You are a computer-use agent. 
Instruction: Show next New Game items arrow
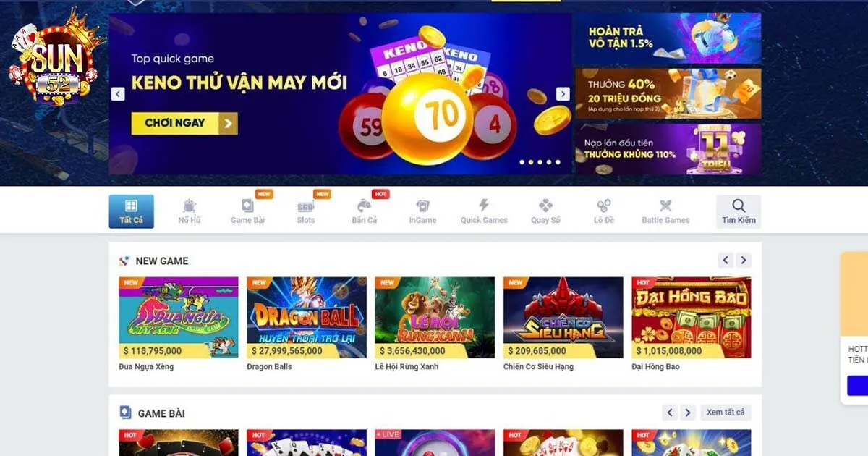pos(744,261)
